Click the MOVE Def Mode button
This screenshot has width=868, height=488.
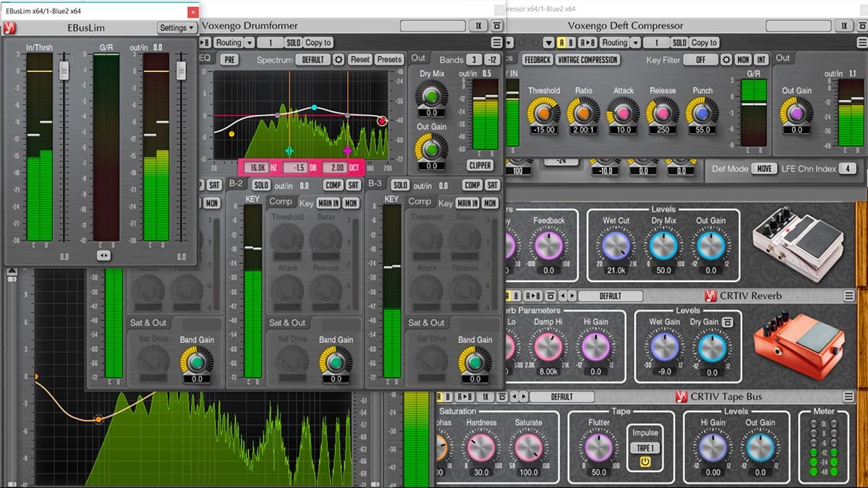click(764, 168)
